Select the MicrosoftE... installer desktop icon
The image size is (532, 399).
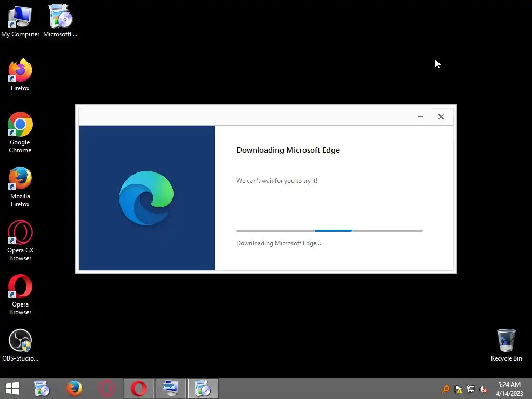60,21
